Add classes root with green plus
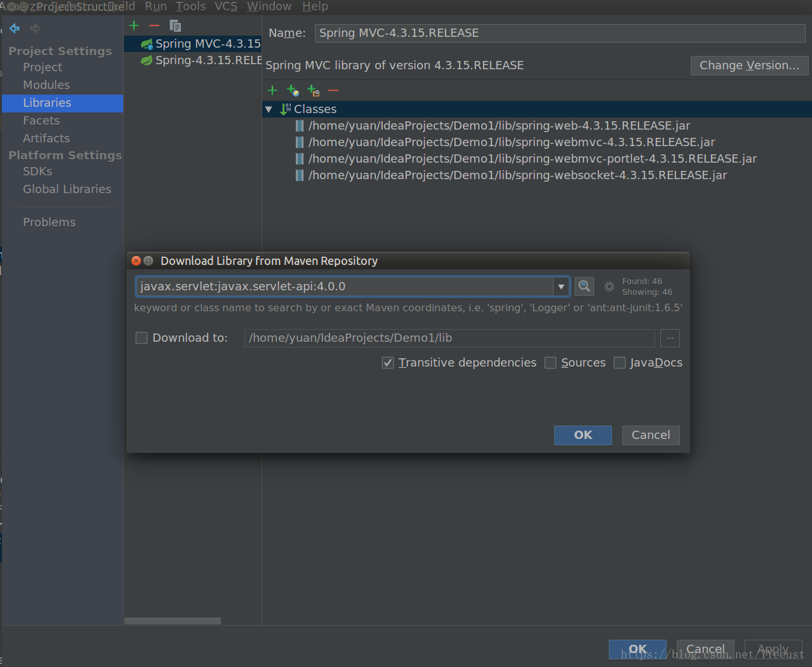The height and width of the screenshot is (667, 812). (272, 90)
